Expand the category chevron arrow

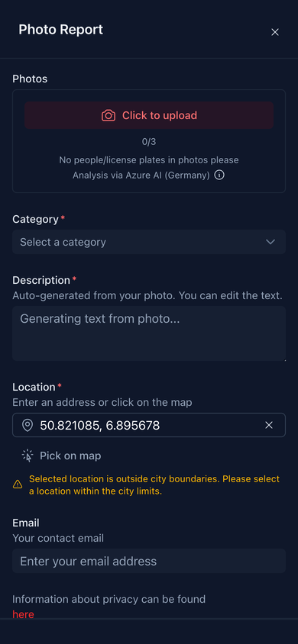pos(270,242)
